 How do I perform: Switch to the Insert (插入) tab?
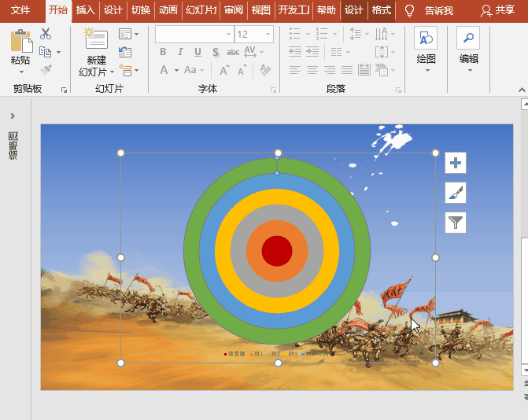pos(85,10)
